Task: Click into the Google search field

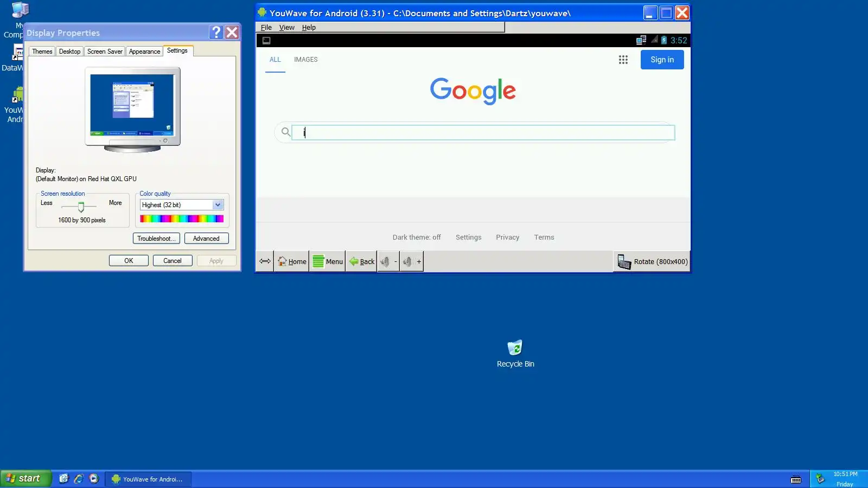Action: pyautogui.click(x=483, y=132)
